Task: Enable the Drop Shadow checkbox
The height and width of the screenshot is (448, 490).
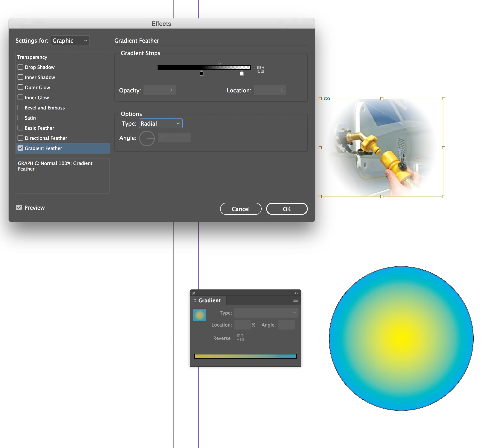Action: point(20,67)
